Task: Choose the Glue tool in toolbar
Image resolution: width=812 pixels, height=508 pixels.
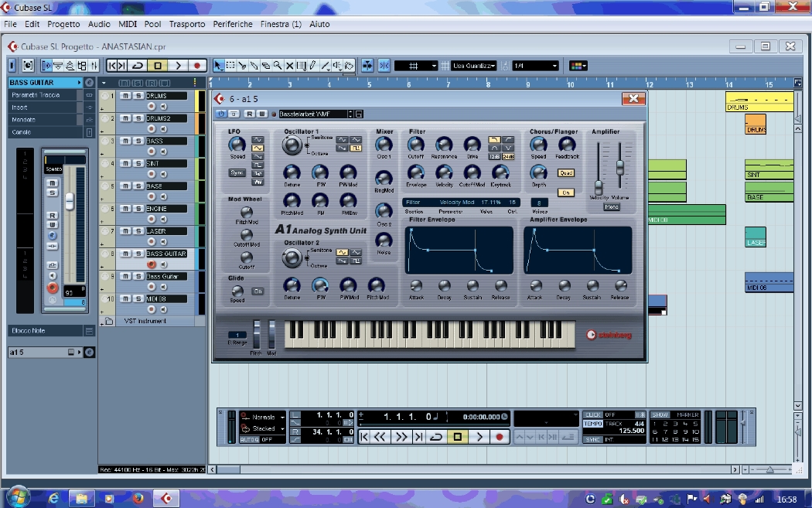Action: pyautogui.click(x=254, y=66)
